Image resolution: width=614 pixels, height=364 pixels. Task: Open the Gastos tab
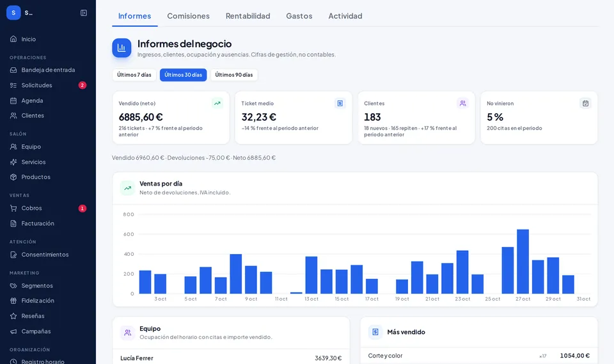point(299,16)
